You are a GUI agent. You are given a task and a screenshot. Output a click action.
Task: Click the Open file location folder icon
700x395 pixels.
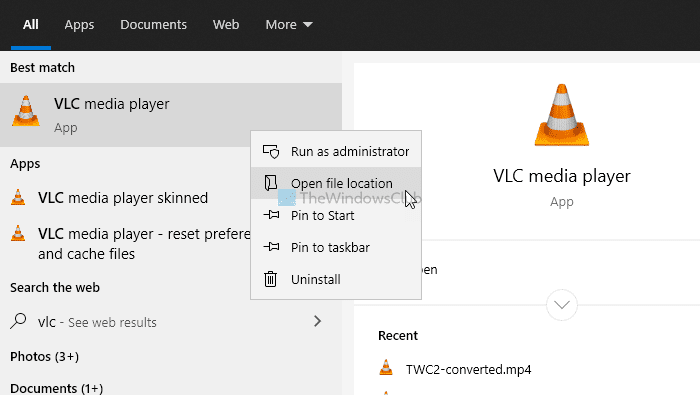tap(271, 183)
